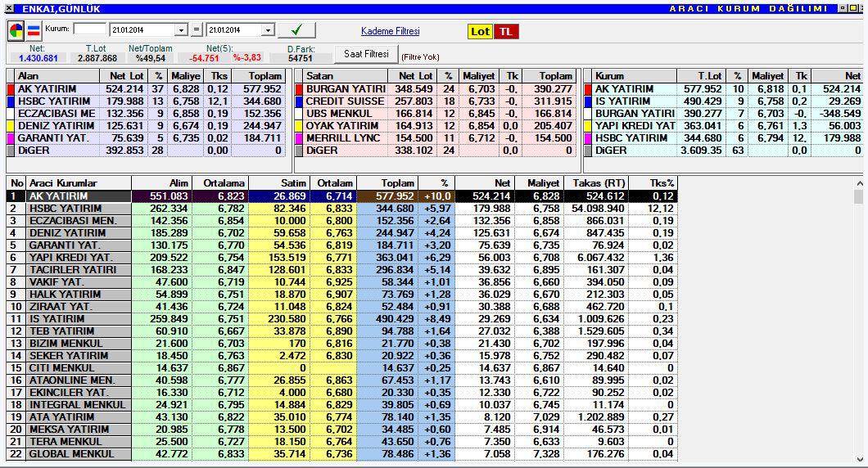Open the start date 21.01.2014 dropdown arrow
868x468 pixels.
click(182, 30)
